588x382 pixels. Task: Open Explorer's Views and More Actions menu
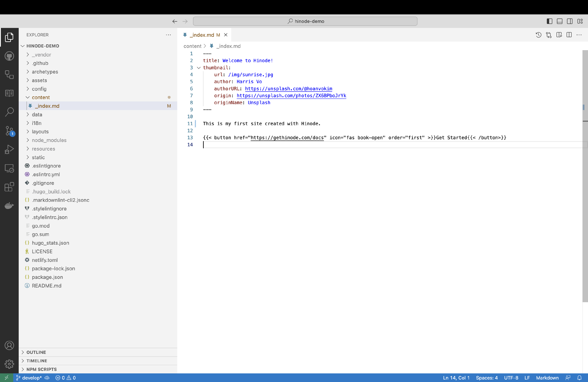(168, 35)
